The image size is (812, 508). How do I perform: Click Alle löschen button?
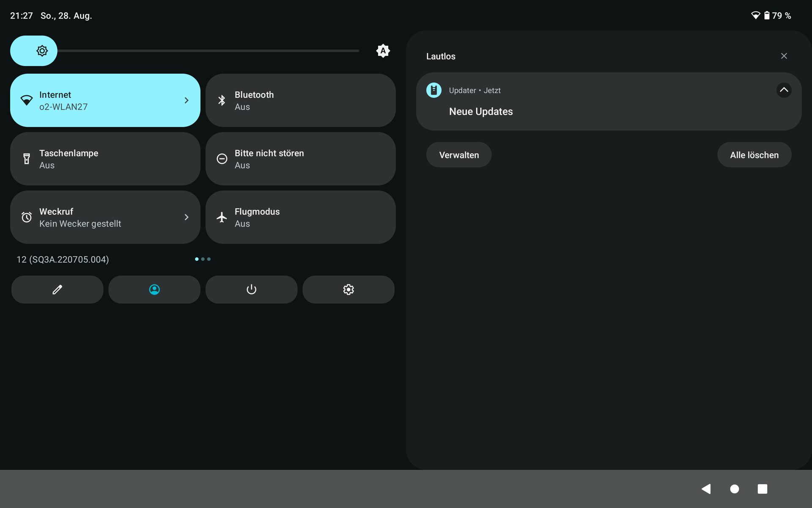(x=754, y=155)
